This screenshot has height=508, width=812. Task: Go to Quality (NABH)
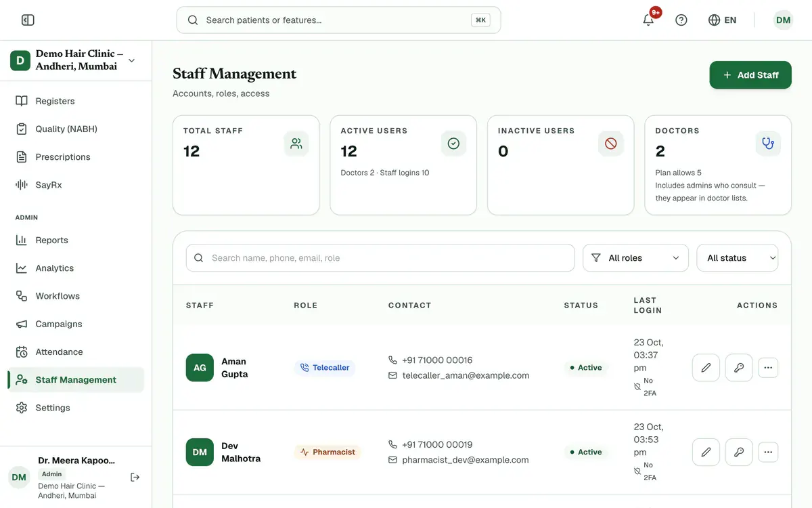point(76,129)
